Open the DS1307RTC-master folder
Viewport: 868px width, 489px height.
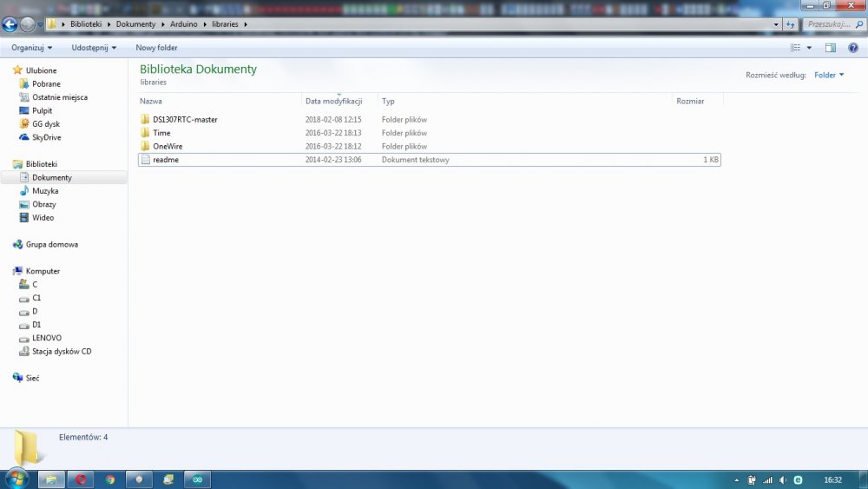click(x=184, y=120)
